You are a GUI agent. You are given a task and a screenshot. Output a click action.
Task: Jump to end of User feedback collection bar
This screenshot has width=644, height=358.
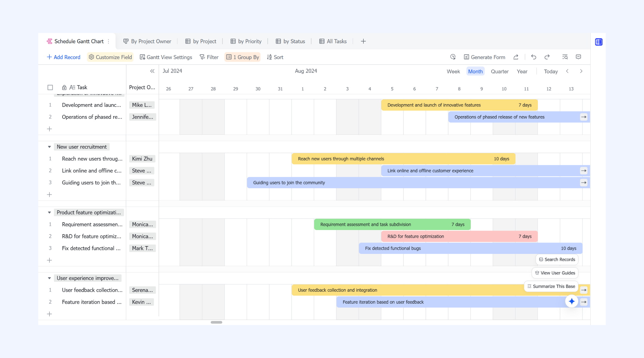(x=584, y=290)
